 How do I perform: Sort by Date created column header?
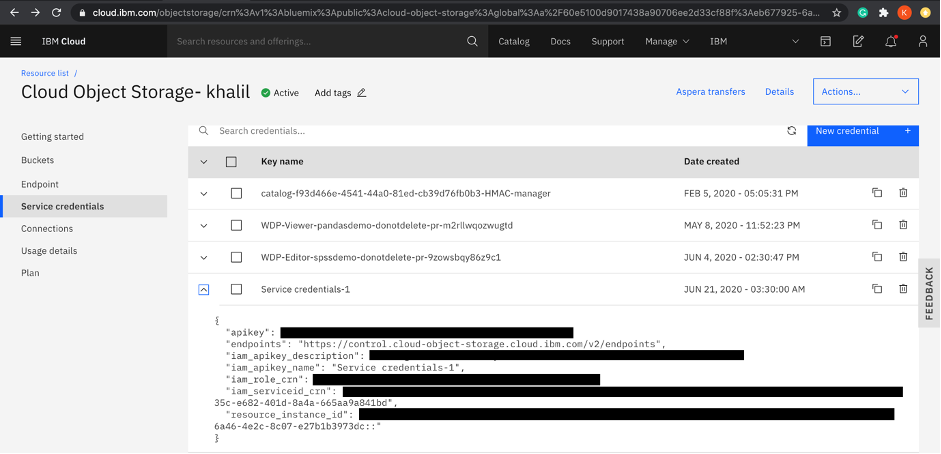point(711,161)
